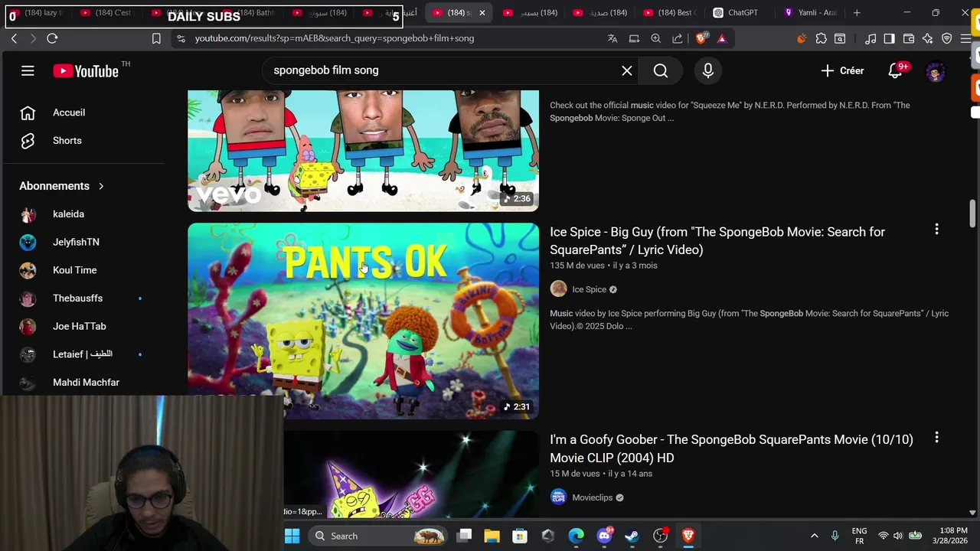Open File Explorer from taskbar
Screen dimensions: 980x551
[x=492, y=536]
